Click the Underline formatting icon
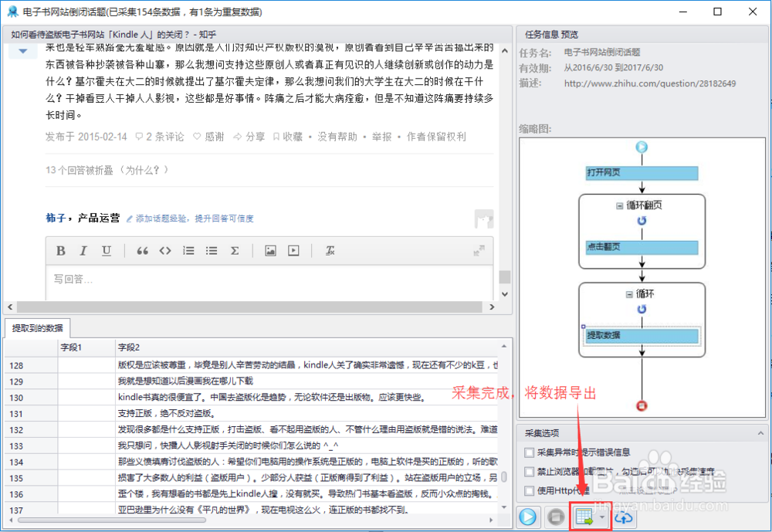 pos(106,251)
